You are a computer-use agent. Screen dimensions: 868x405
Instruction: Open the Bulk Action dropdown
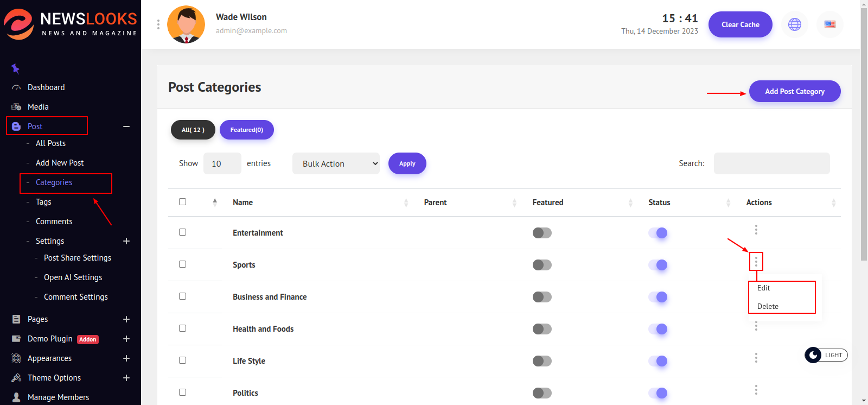pos(336,163)
